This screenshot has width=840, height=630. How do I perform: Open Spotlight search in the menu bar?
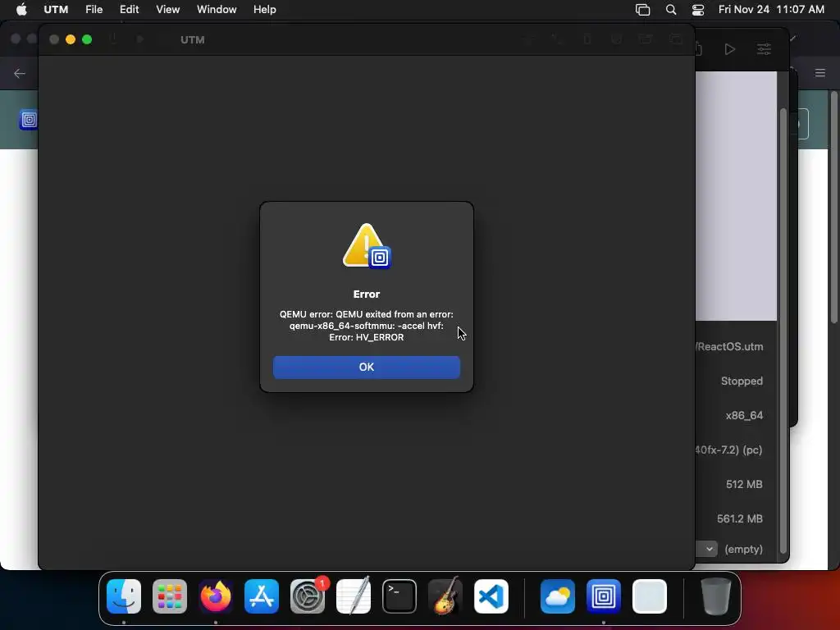pyautogui.click(x=671, y=10)
